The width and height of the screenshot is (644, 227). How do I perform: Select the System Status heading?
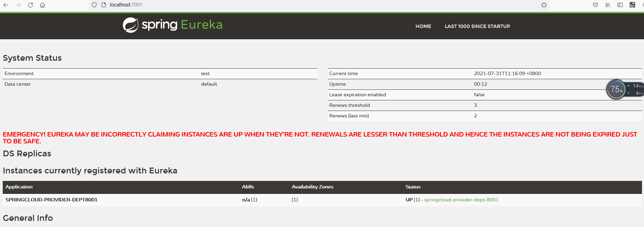(x=32, y=58)
